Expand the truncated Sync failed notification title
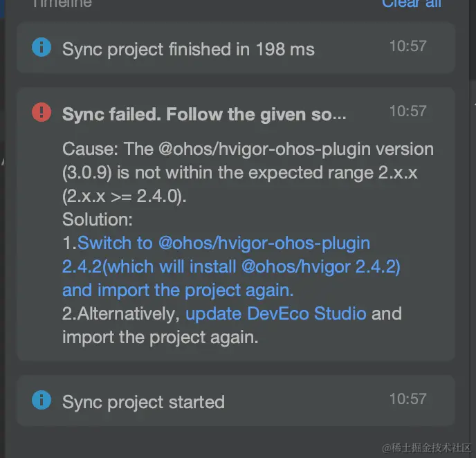 pos(203,113)
